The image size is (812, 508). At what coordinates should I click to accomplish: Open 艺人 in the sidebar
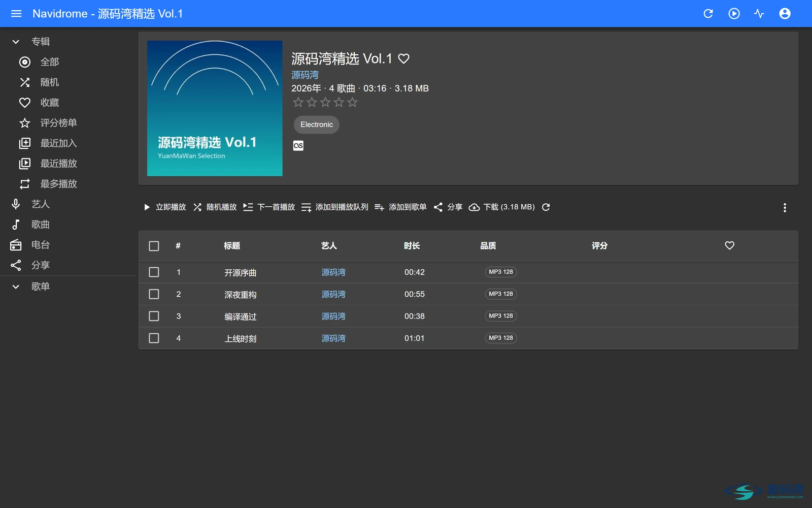67,204
